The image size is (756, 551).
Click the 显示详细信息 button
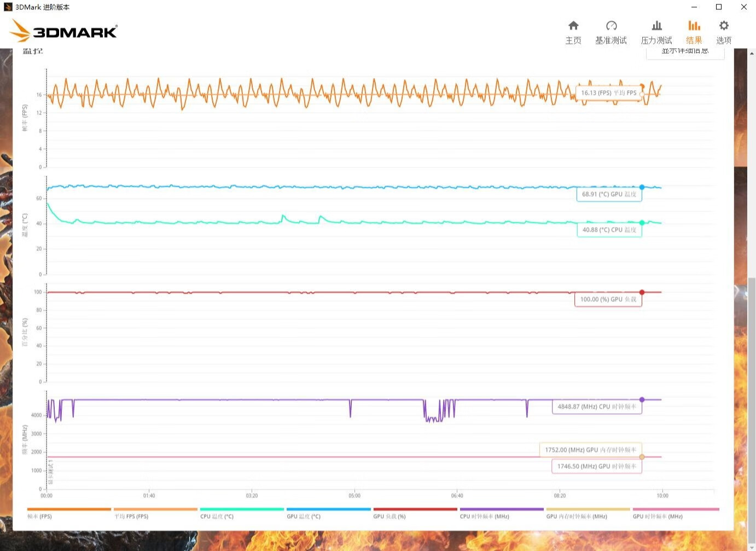685,53
